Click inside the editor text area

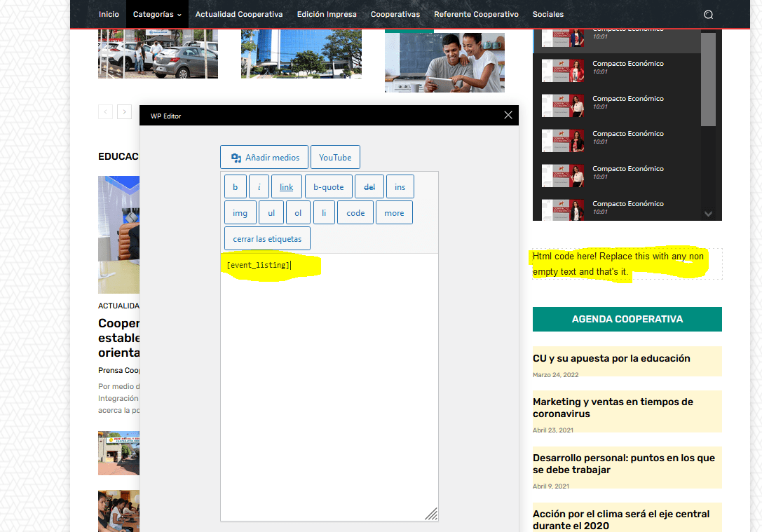click(329, 387)
